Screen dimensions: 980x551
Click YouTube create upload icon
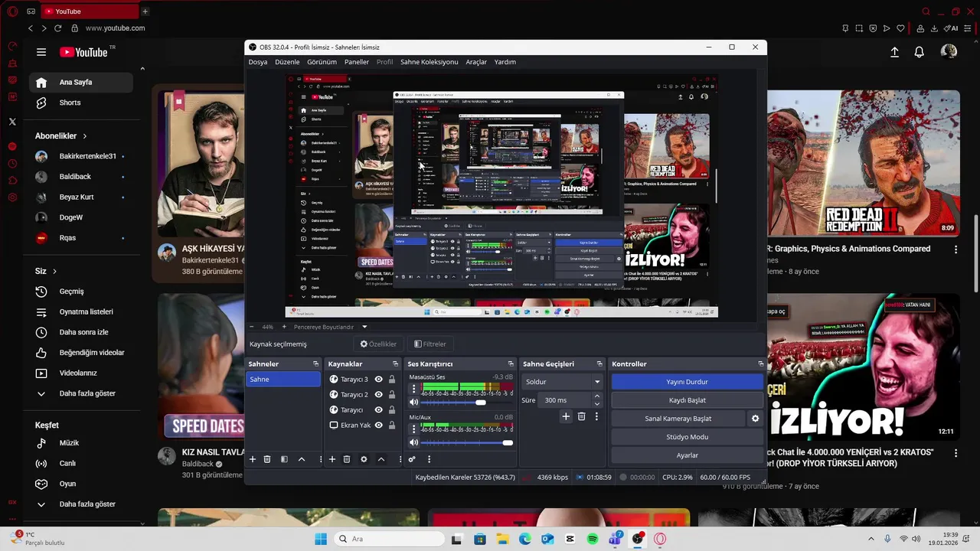tap(894, 52)
